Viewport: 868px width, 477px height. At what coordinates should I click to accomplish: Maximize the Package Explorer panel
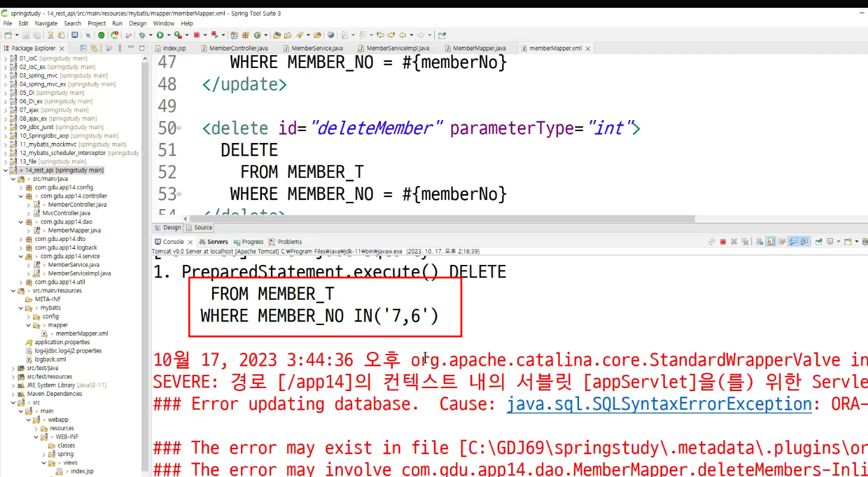142,48
